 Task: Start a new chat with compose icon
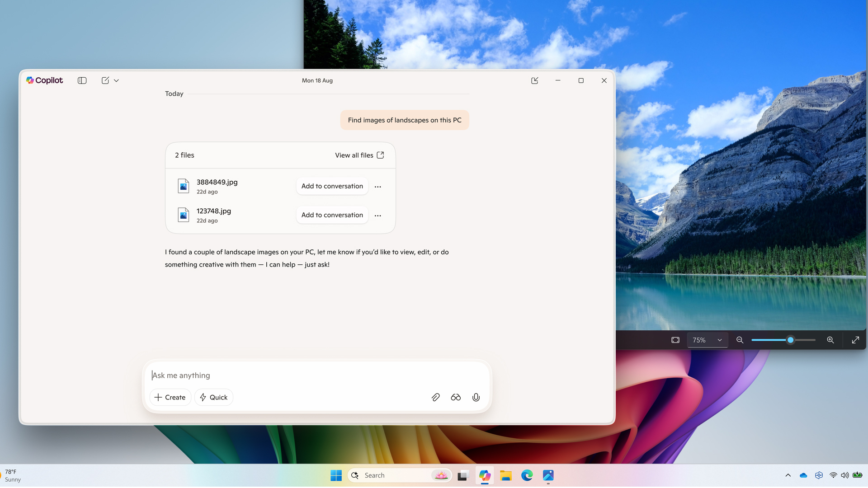tap(105, 80)
